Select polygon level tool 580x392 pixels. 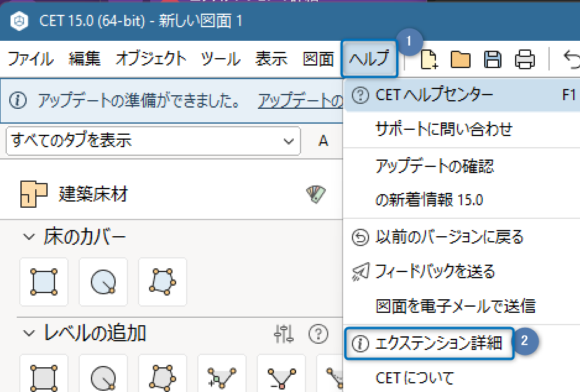pyautogui.click(x=163, y=373)
